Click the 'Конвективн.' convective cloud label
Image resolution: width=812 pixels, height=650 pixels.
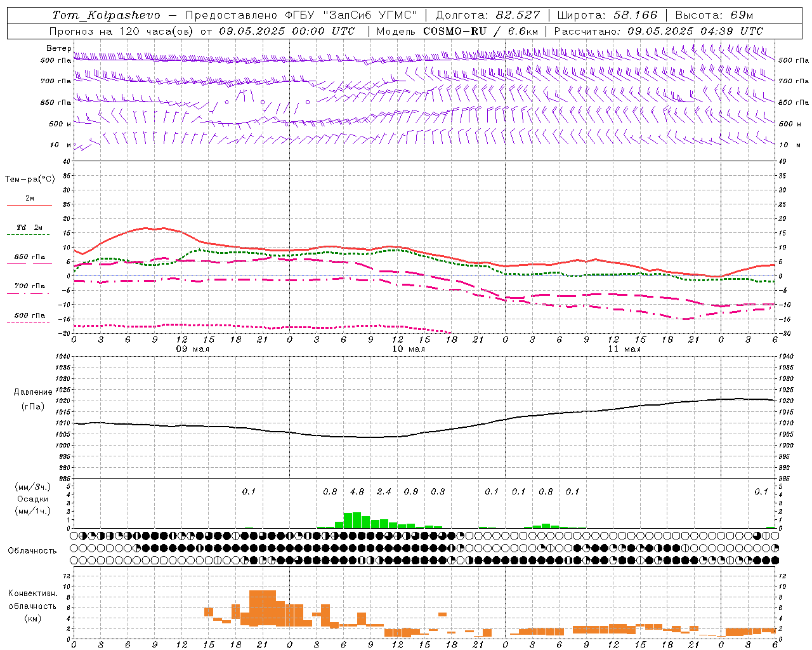point(32,593)
